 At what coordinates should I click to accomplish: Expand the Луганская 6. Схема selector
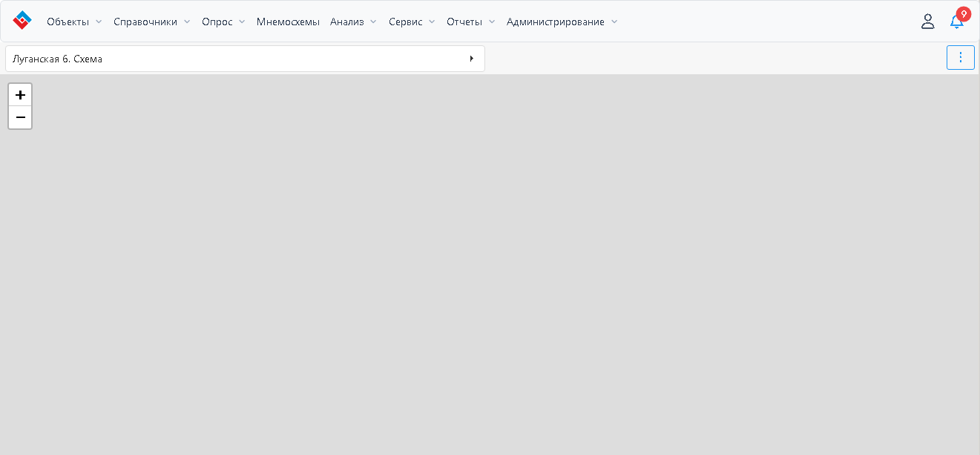click(x=245, y=59)
